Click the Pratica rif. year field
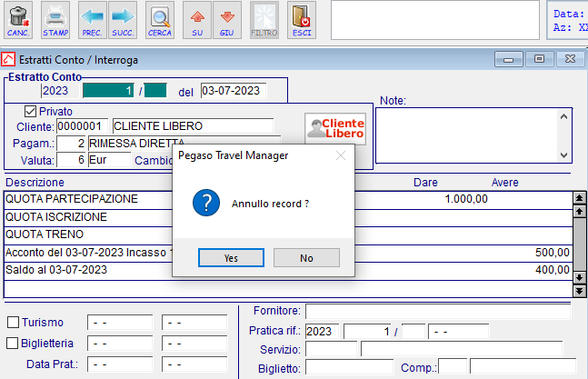This screenshot has height=379, width=588. tap(322, 332)
